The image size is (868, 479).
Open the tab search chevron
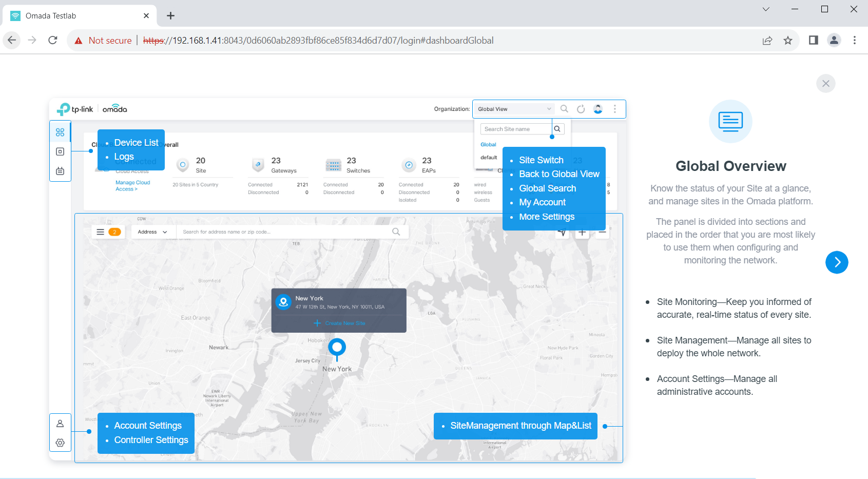click(766, 9)
